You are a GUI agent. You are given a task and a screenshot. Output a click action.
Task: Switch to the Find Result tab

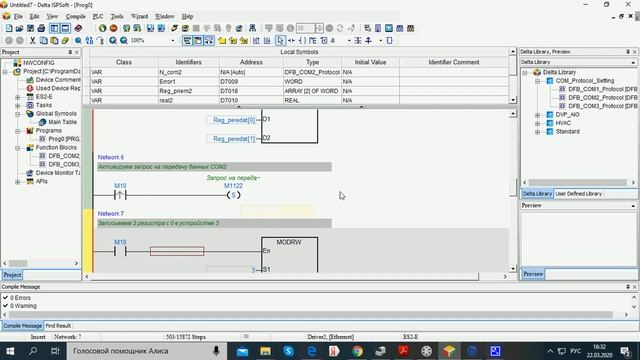[58, 326]
